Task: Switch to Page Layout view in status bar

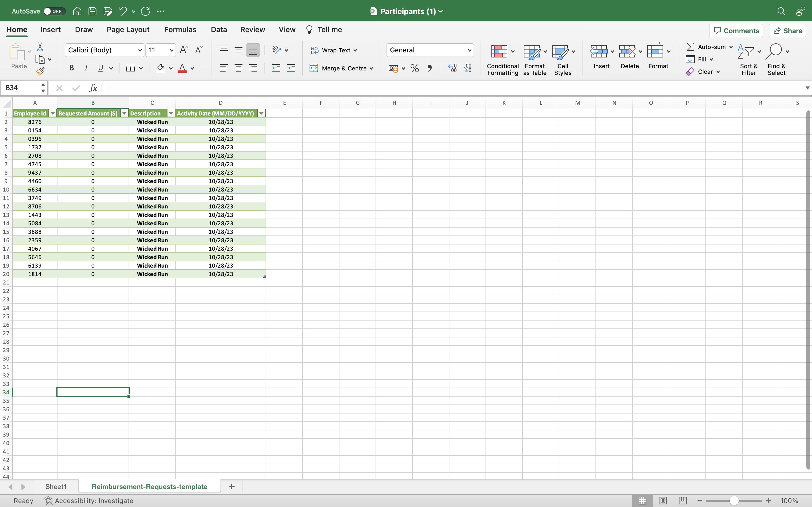Action: pos(663,501)
